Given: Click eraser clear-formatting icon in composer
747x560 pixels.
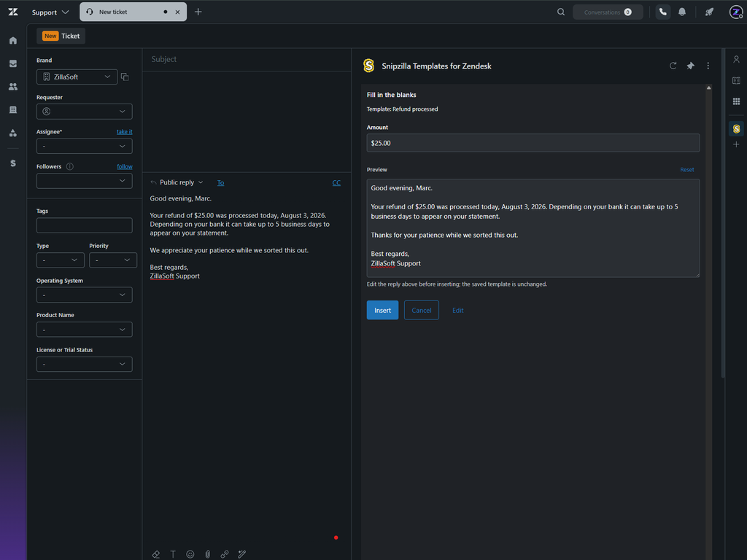Looking at the screenshot, I should click(x=156, y=554).
